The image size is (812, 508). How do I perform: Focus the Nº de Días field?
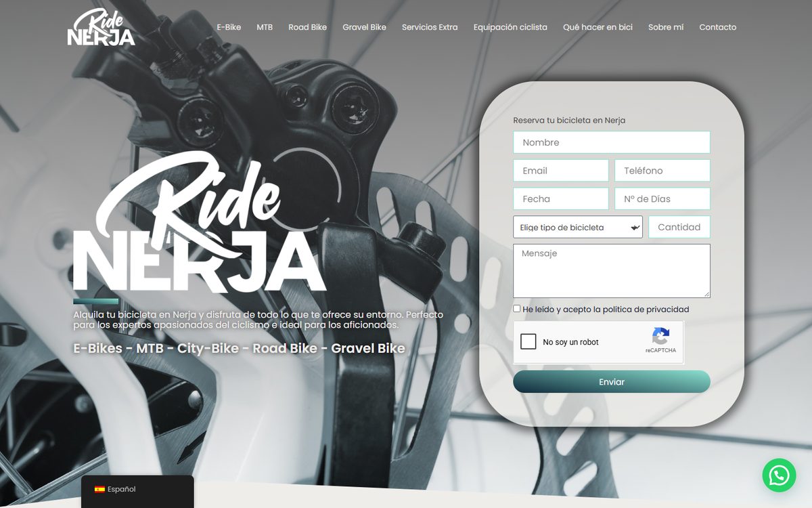click(662, 199)
